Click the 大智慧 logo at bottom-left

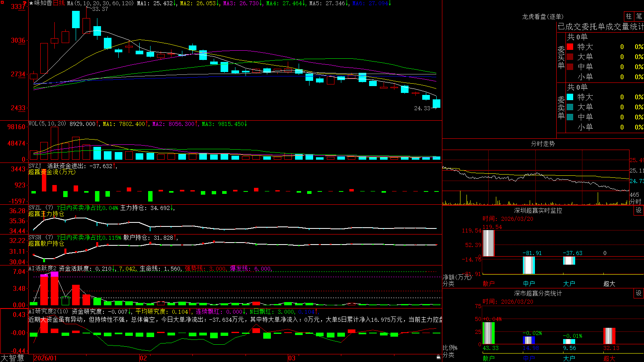pos(12,358)
